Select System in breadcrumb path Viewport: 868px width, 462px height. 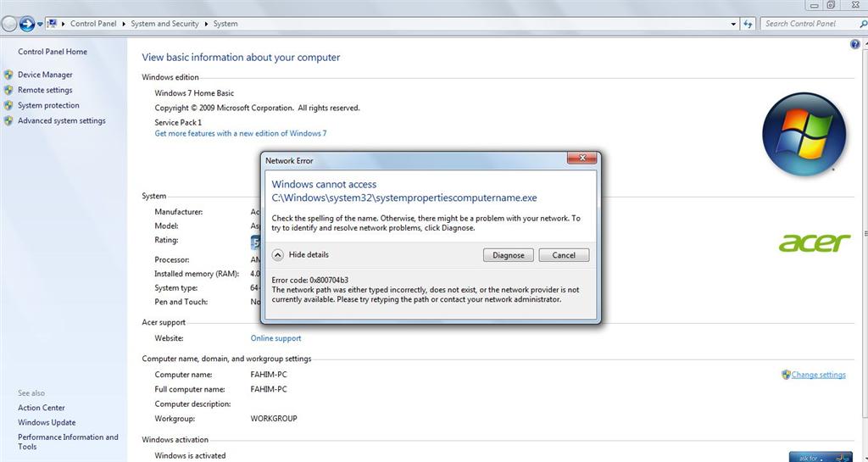(225, 24)
